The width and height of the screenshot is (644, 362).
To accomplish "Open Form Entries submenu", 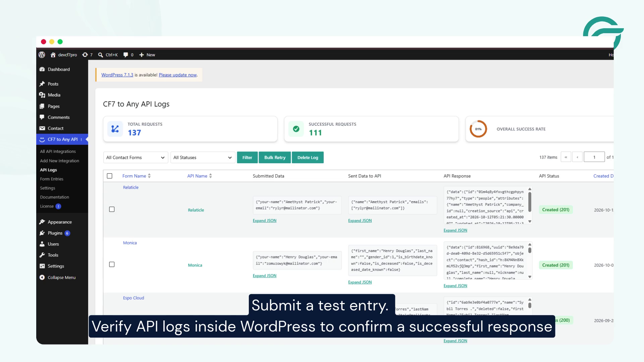I will (x=52, y=179).
